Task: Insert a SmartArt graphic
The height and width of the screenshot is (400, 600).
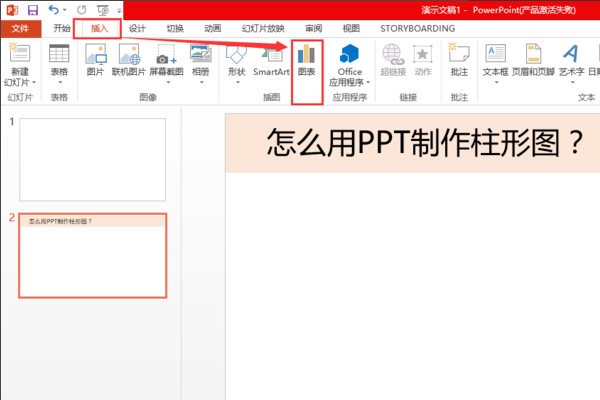Action: (271, 60)
